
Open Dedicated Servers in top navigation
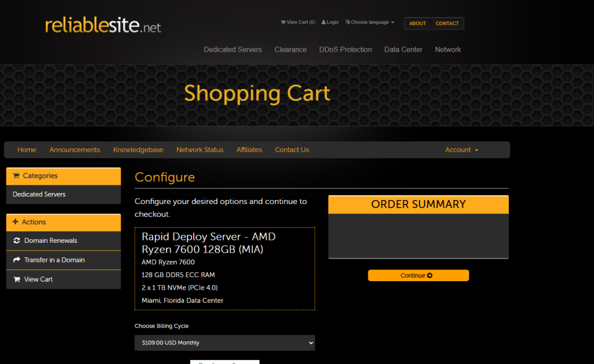(x=233, y=50)
